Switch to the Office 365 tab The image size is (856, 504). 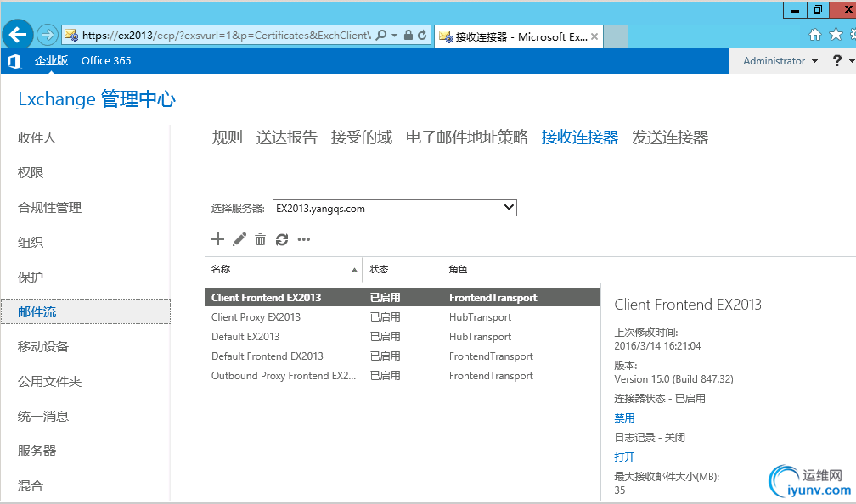106,60
